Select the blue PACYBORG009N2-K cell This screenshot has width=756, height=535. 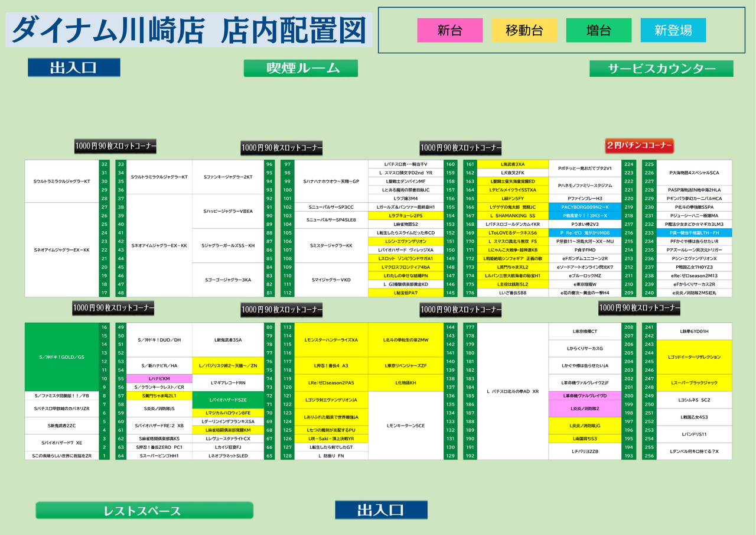(584, 207)
